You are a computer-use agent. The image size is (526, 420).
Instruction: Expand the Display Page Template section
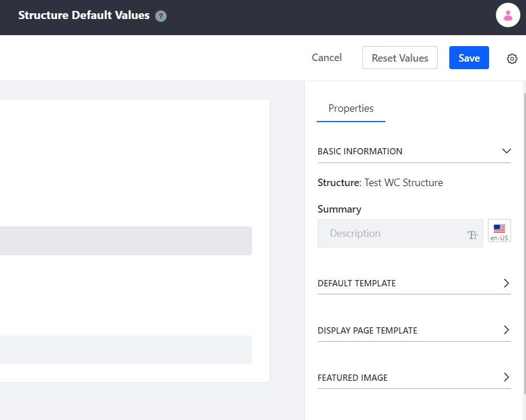coord(414,331)
